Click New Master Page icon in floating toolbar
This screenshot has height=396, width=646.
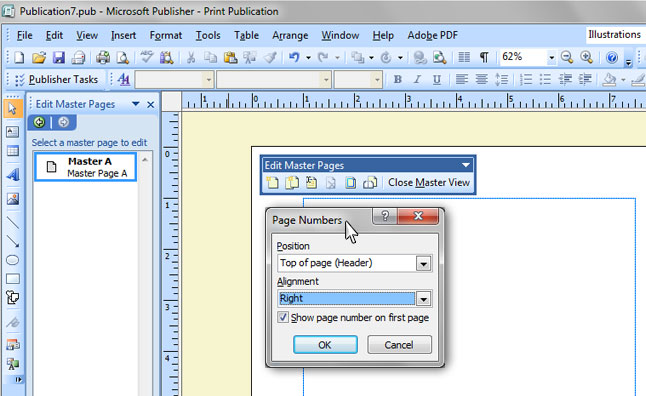tap(272, 183)
